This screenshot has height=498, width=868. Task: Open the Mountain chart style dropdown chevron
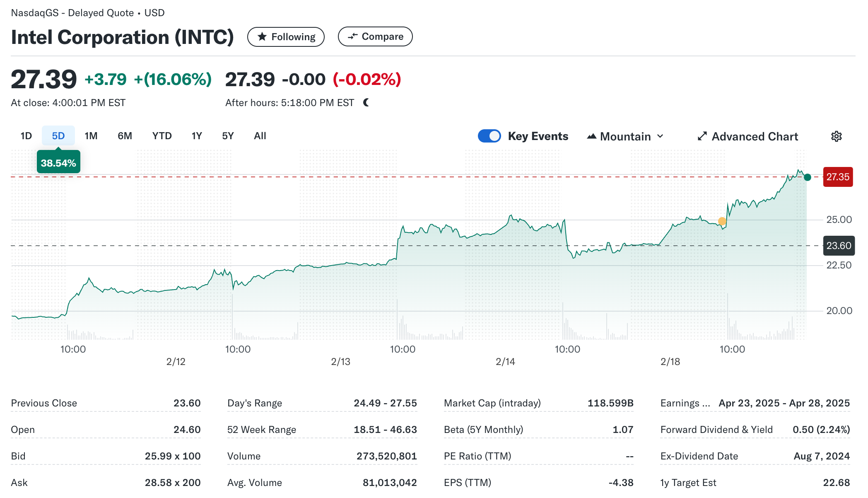pos(661,136)
